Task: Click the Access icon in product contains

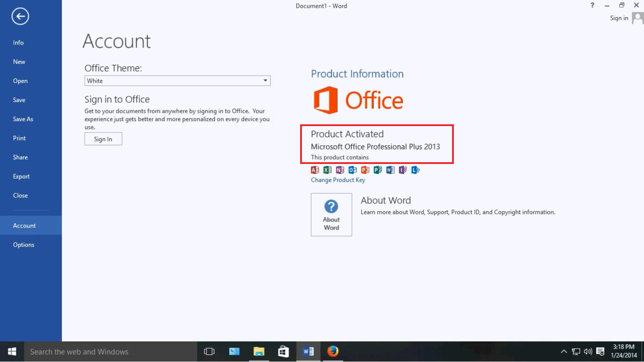Action: (x=315, y=170)
